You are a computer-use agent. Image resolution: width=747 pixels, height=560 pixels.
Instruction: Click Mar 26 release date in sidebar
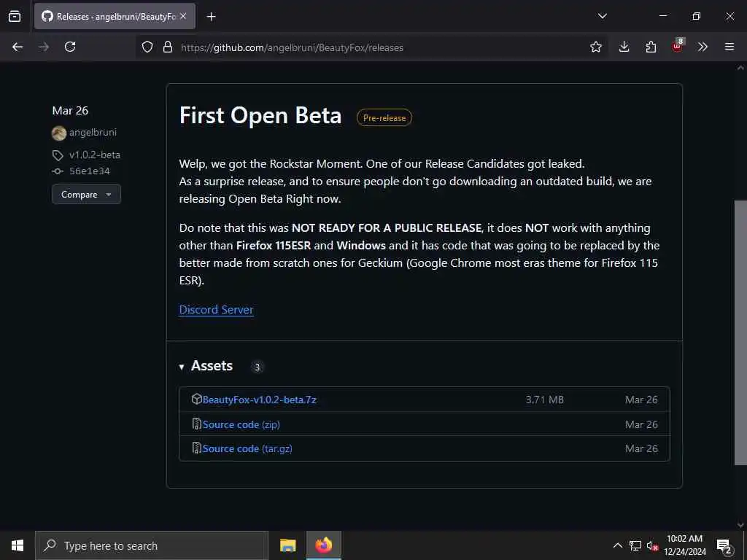tap(70, 111)
